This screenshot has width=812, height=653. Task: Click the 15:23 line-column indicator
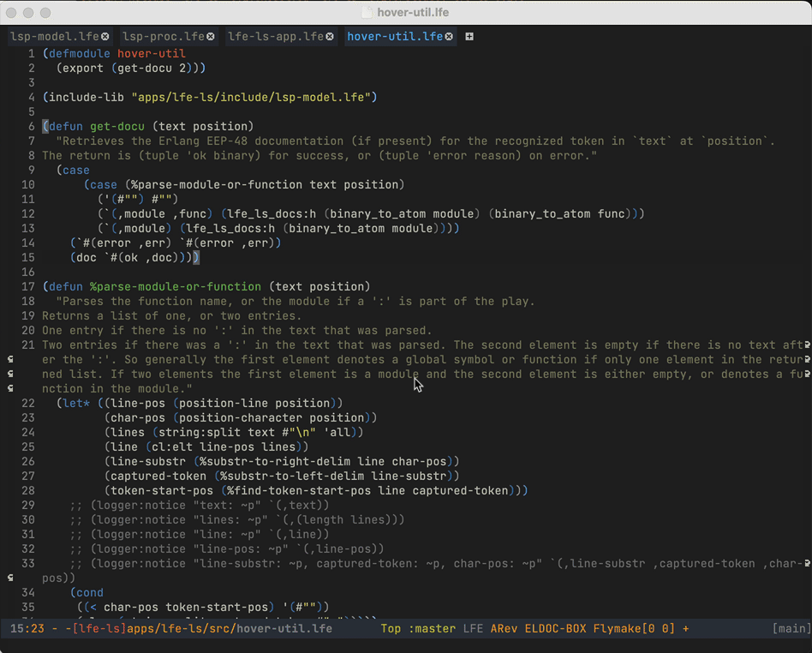[x=27, y=629]
